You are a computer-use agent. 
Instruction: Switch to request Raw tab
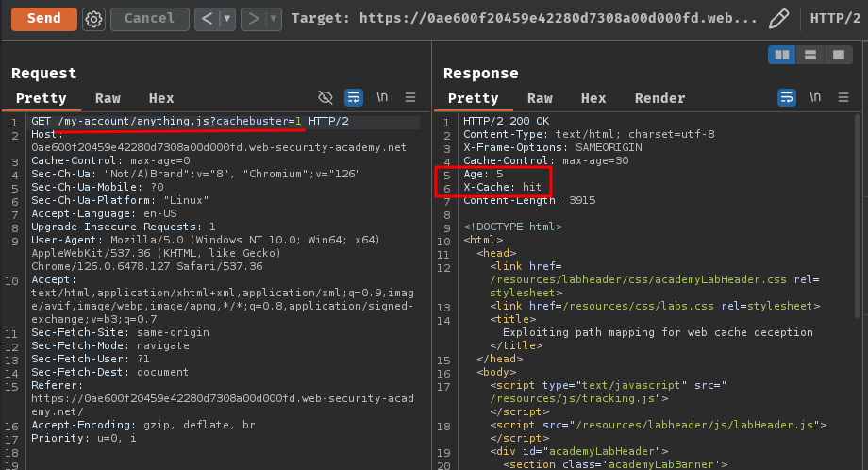point(108,98)
